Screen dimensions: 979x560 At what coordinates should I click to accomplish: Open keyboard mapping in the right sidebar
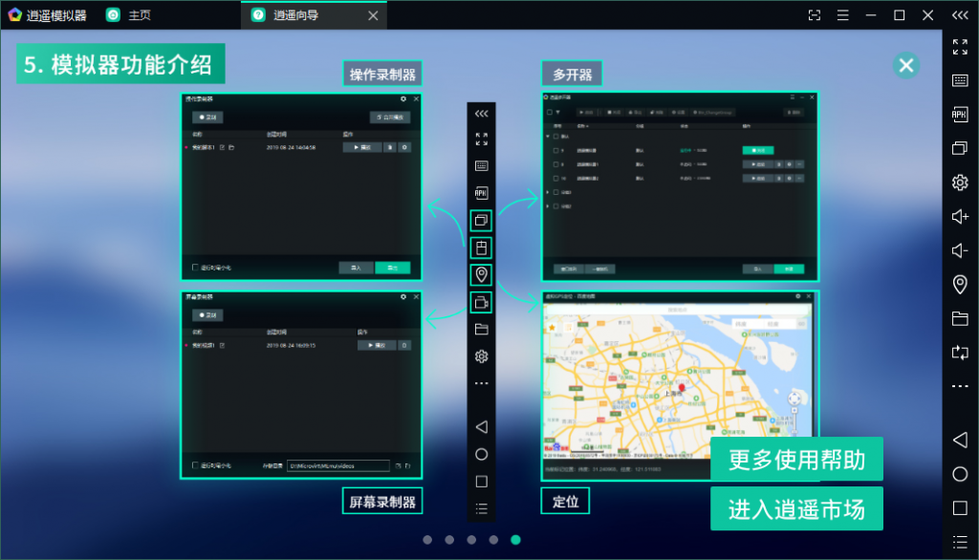pyautogui.click(x=960, y=80)
